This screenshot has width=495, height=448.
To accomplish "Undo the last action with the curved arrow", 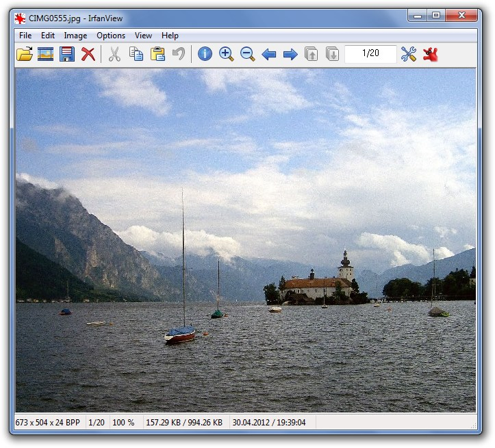I will 179,53.
